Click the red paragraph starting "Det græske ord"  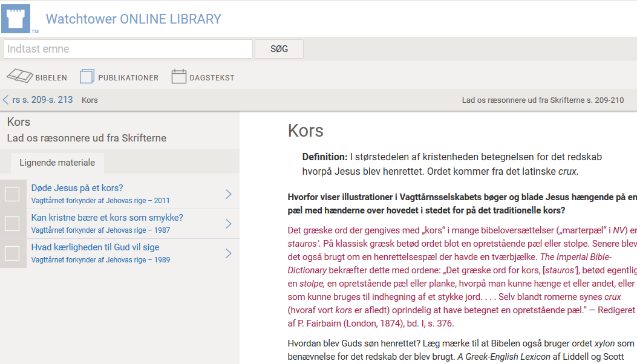pos(462,277)
